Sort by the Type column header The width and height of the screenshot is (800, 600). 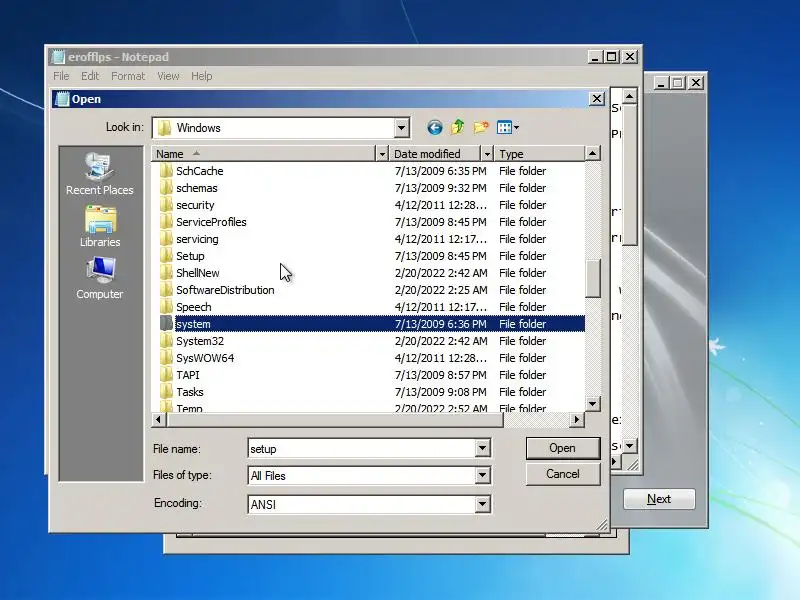coord(539,154)
